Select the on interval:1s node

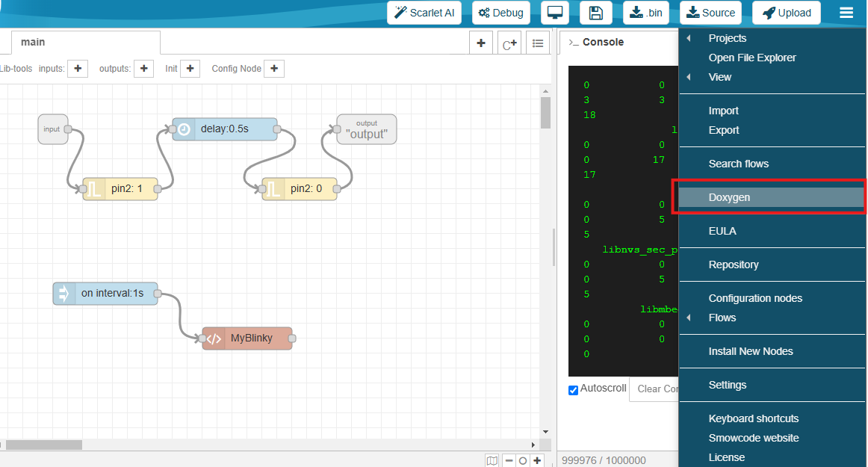[105, 294]
